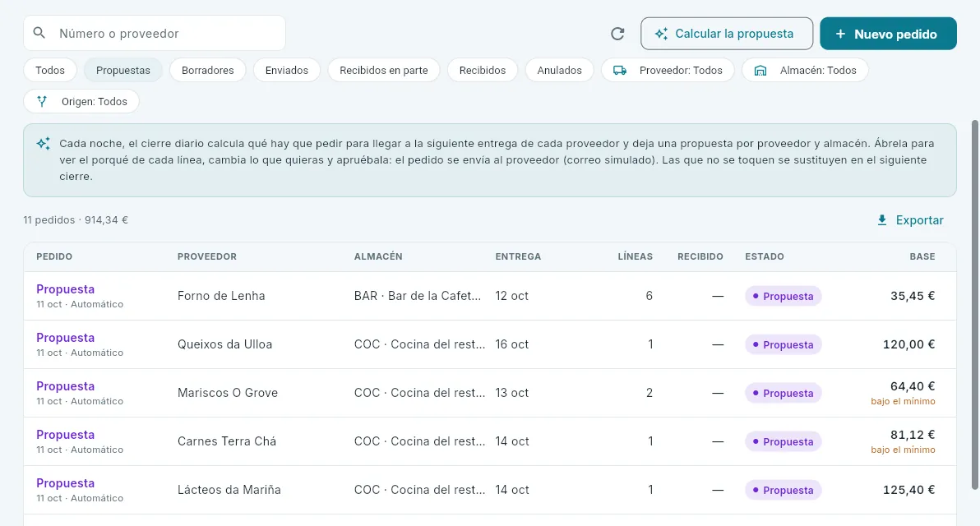980x526 pixels.
Task: Click the 16 oct delivery date
Action: (x=512, y=344)
